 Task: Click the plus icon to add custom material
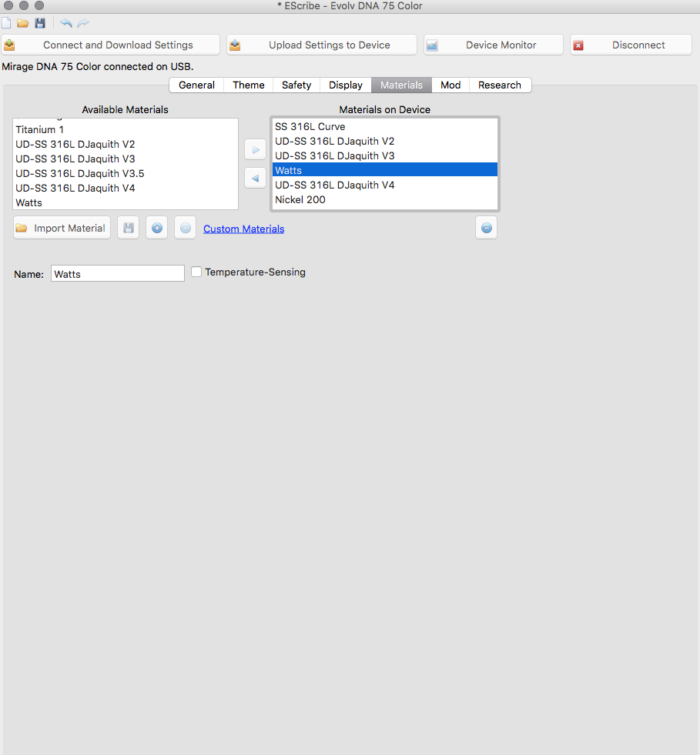point(156,228)
